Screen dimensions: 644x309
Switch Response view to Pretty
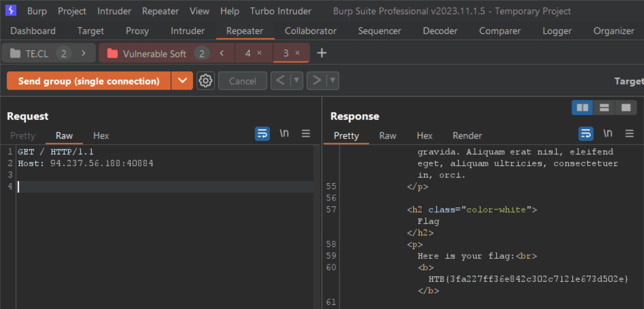[346, 135]
